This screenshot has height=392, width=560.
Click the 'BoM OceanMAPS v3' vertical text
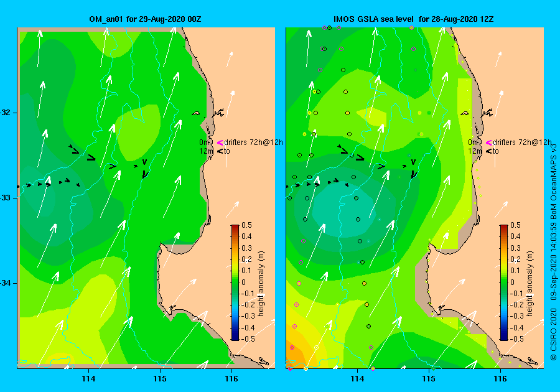(x=553, y=182)
